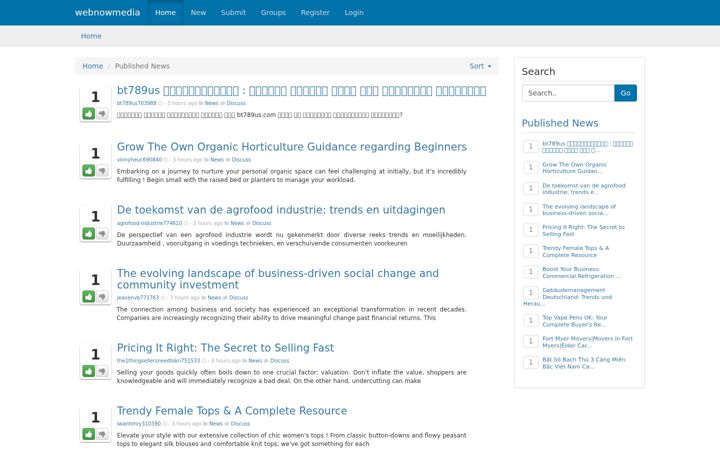Click the Go search button
Image resolution: width=720 pixels, height=450 pixels.
click(x=625, y=93)
